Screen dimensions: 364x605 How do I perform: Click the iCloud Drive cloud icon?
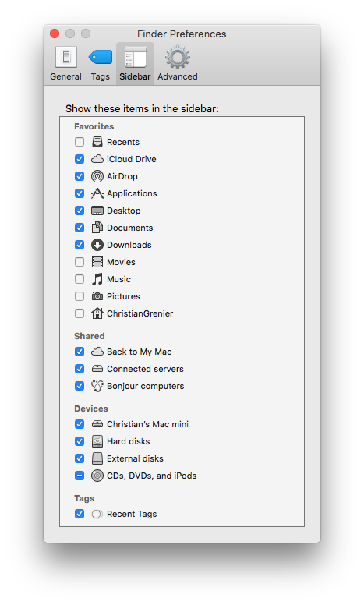(97, 159)
